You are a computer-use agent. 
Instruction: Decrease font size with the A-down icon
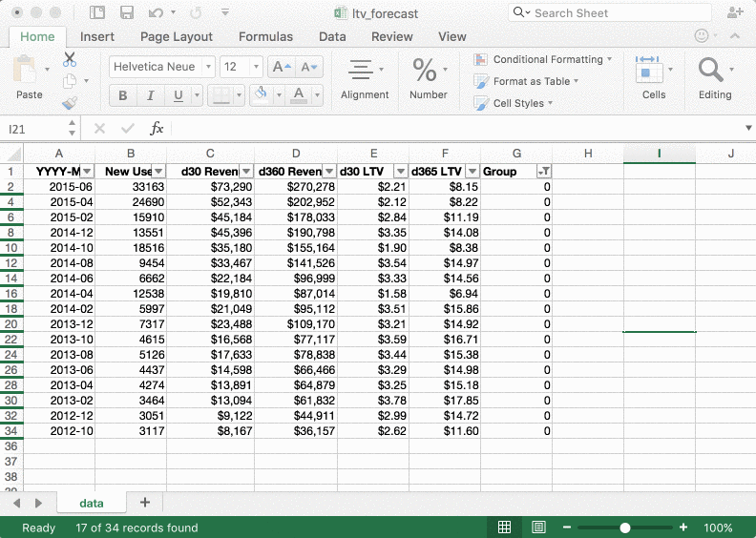point(308,67)
